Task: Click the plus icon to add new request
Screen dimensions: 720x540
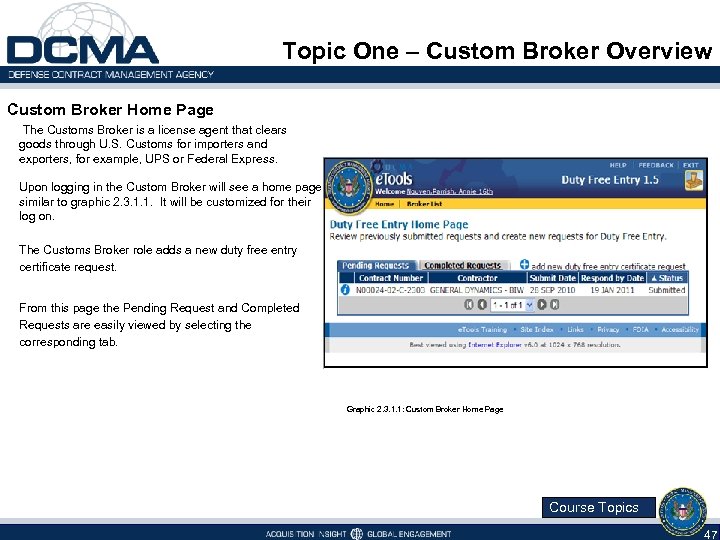Action: click(x=524, y=264)
